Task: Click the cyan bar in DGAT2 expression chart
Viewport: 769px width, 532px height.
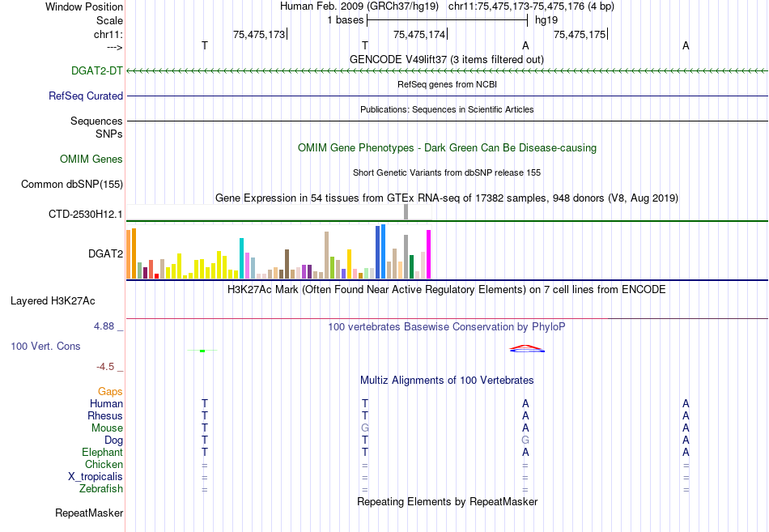Action: pos(242,258)
